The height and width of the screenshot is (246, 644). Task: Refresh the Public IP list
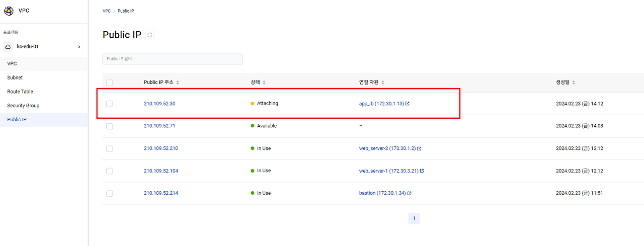coord(150,35)
